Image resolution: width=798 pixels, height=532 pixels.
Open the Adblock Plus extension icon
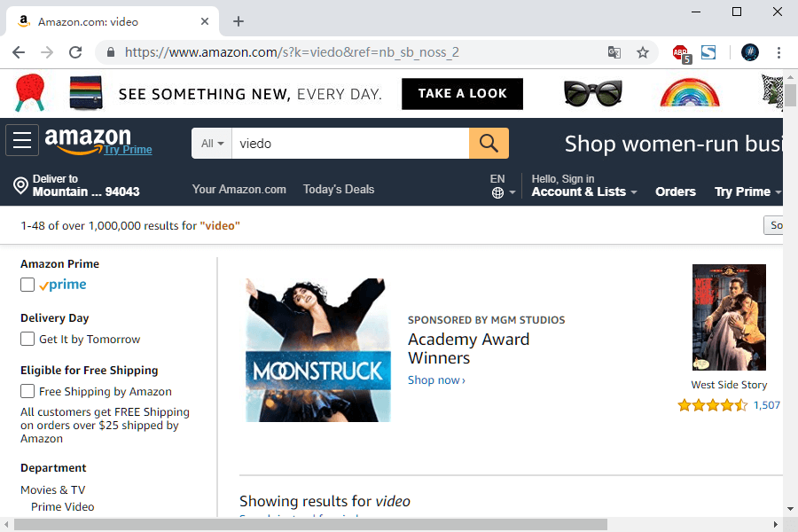point(681,53)
